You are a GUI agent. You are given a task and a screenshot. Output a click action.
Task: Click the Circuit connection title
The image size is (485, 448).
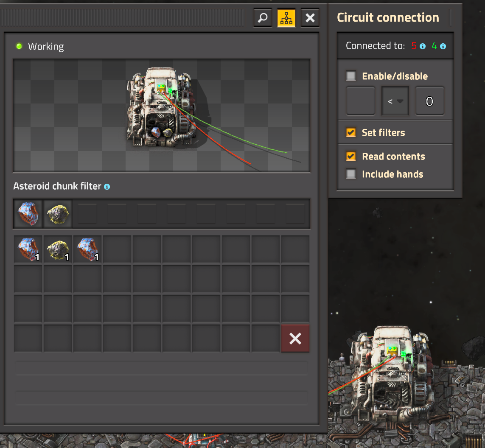coord(388,18)
